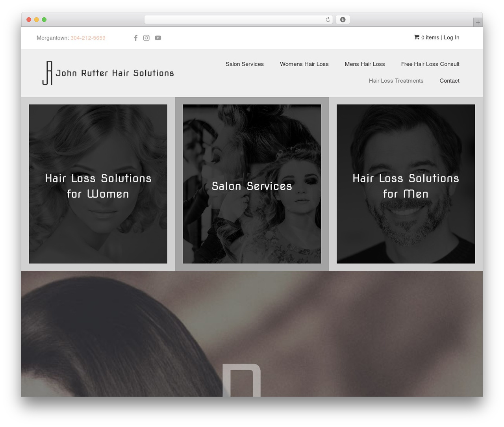Open the Hair Loss Treatments menu item

396,81
